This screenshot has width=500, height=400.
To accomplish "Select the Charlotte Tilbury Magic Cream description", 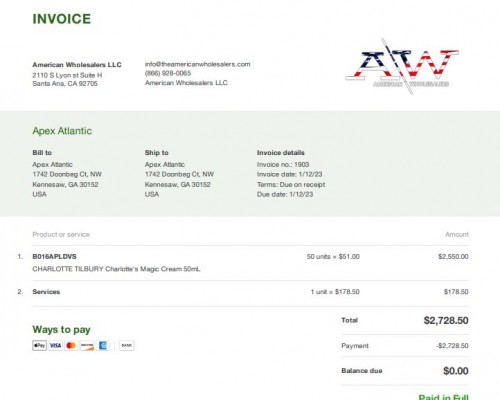I will point(116,269).
